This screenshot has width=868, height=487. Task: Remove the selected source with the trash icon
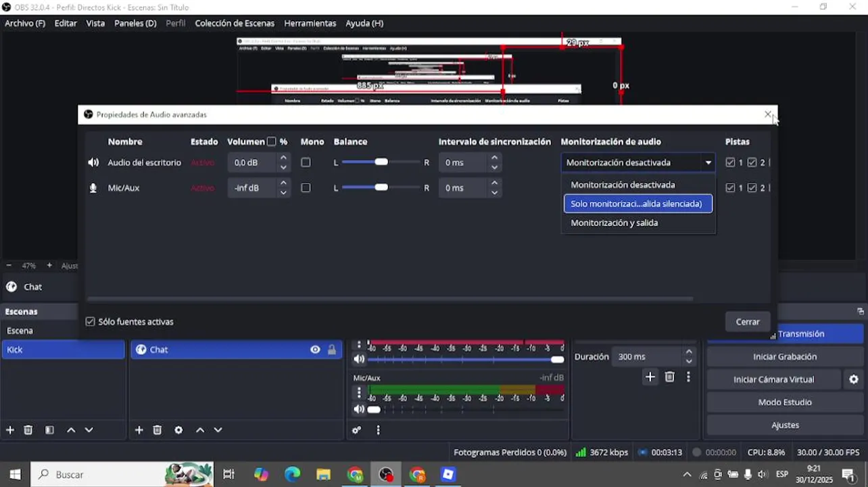[158, 430]
